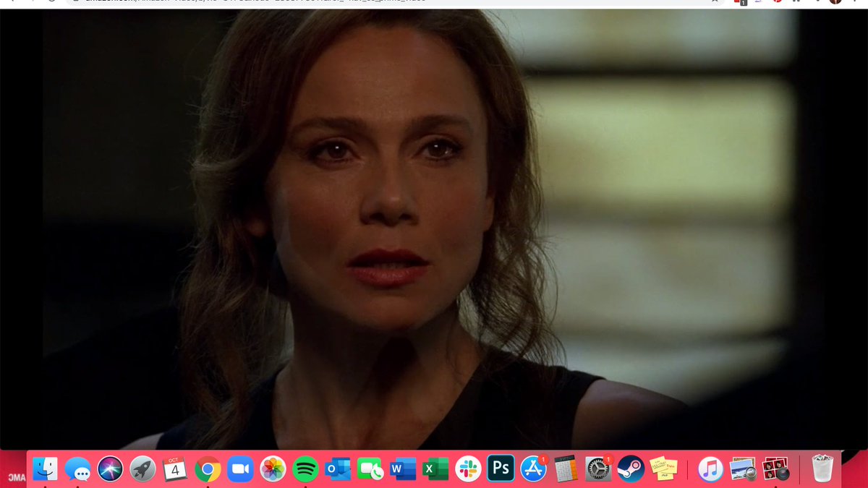Open iTunes music app in the dock
Image resolution: width=868 pixels, height=488 pixels.
(710, 469)
